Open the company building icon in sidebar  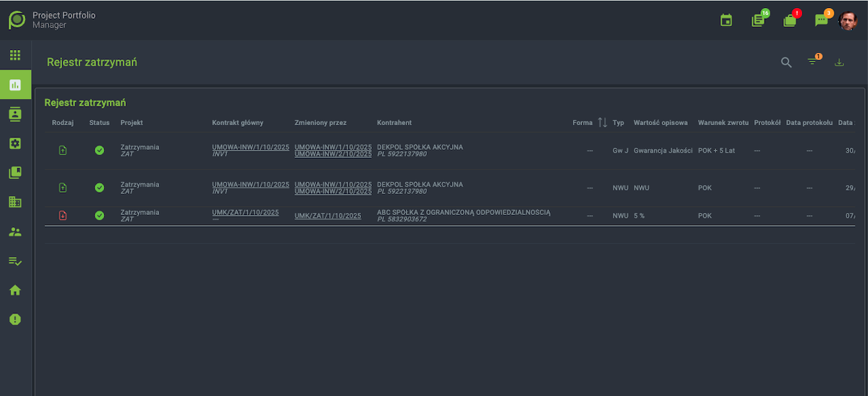coord(15,202)
